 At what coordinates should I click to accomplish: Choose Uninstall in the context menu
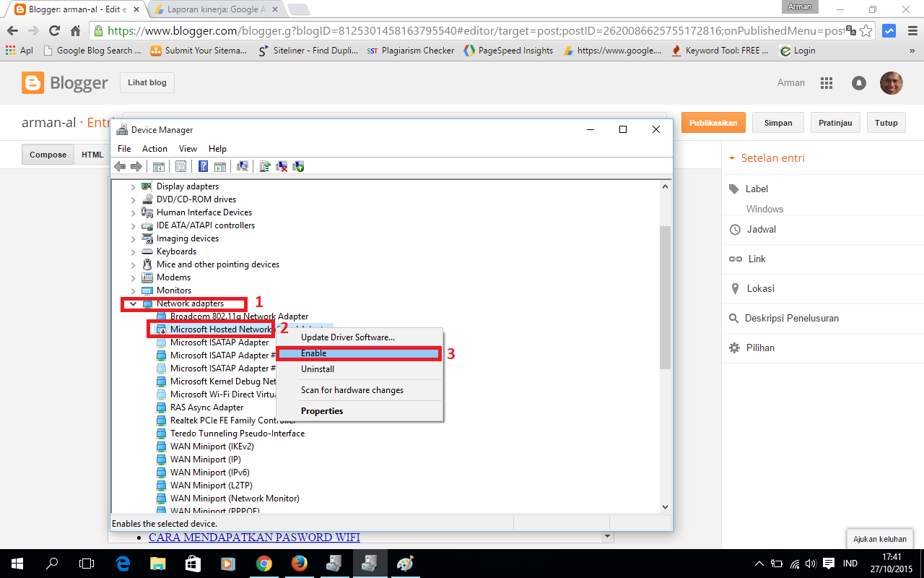pyautogui.click(x=359, y=369)
